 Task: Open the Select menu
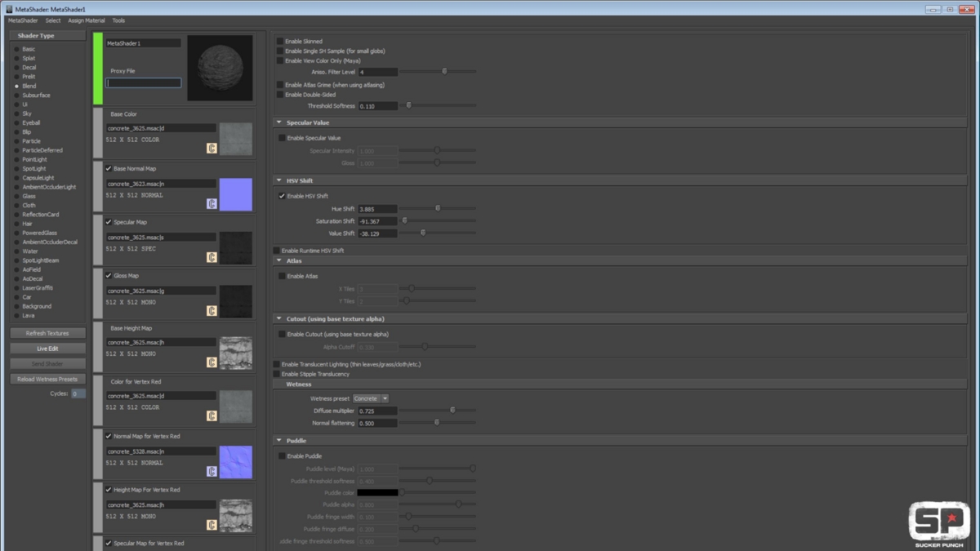point(53,20)
